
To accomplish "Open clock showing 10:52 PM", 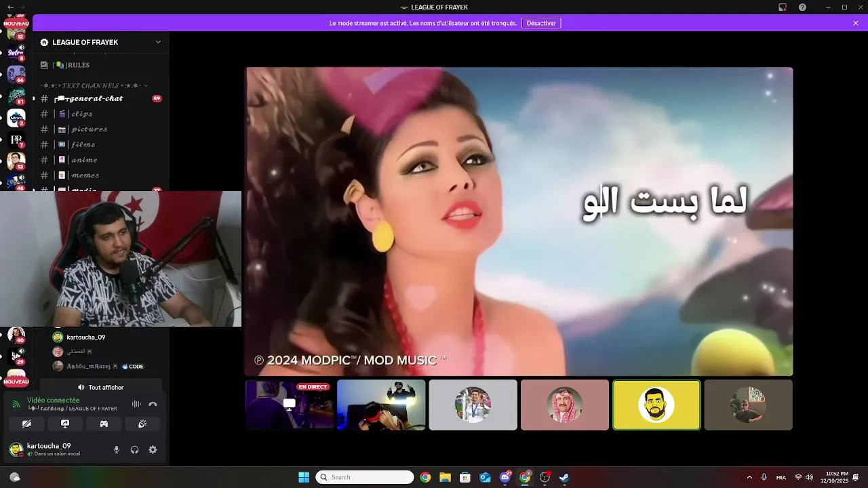I will [834, 477].
